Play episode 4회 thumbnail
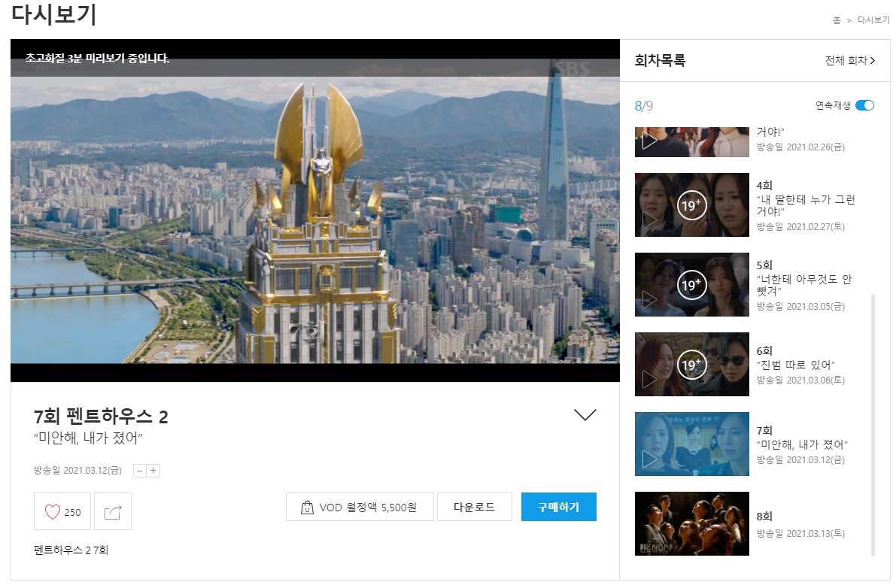This screenshot has height=588, width=896. [691, 205]
